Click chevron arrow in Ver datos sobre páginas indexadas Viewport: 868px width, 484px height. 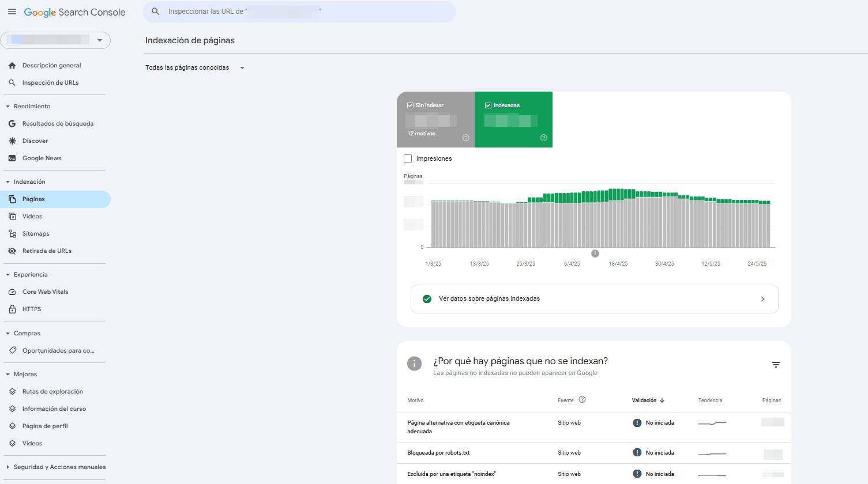tap(762, 299)
